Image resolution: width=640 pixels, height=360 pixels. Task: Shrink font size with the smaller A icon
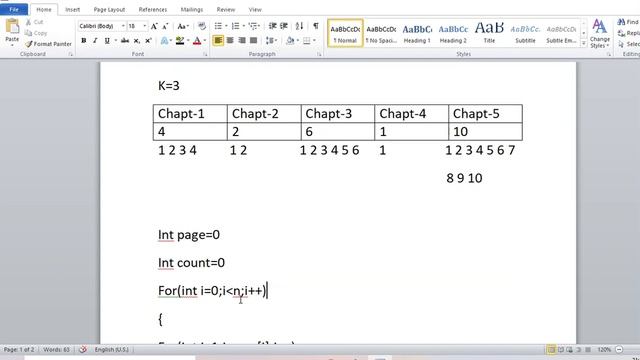point(165,26)
